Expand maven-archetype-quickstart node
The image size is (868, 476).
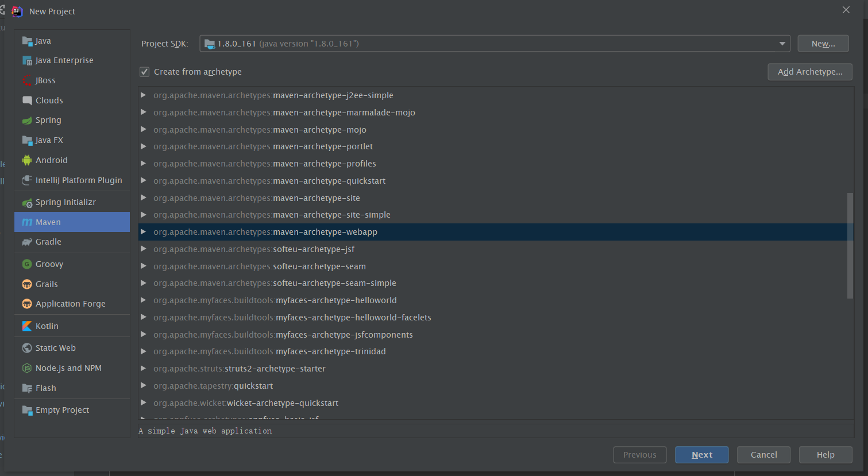[x=144, y=181]
